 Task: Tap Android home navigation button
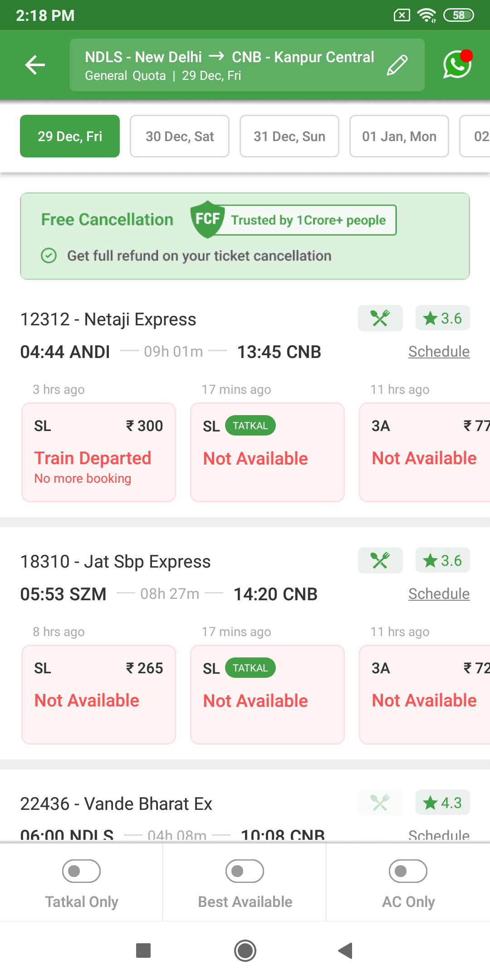[245, 951]
